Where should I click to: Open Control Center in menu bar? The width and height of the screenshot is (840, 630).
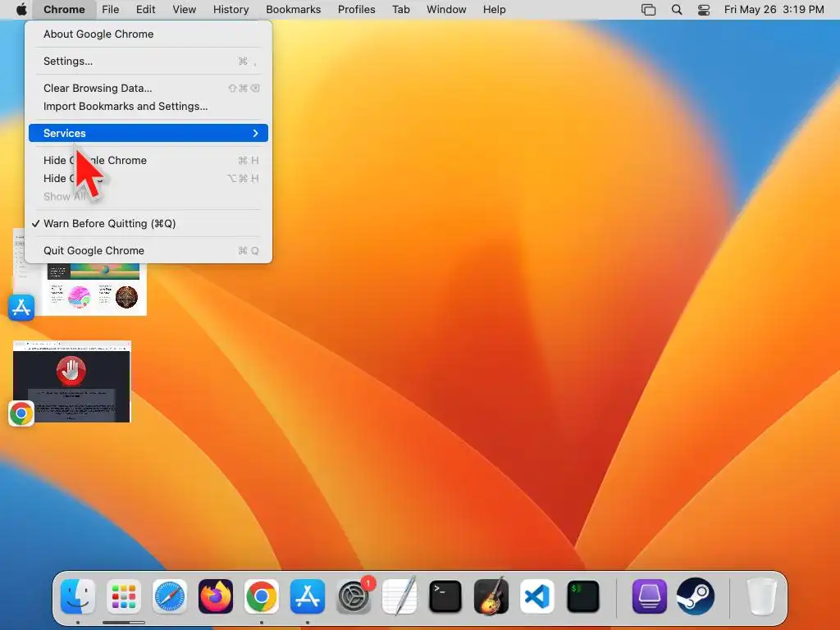[x=703, y=10]
